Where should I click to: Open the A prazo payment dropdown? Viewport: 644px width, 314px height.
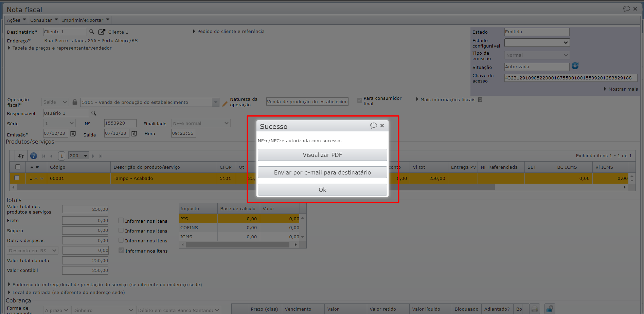click(x=57, y=310)
